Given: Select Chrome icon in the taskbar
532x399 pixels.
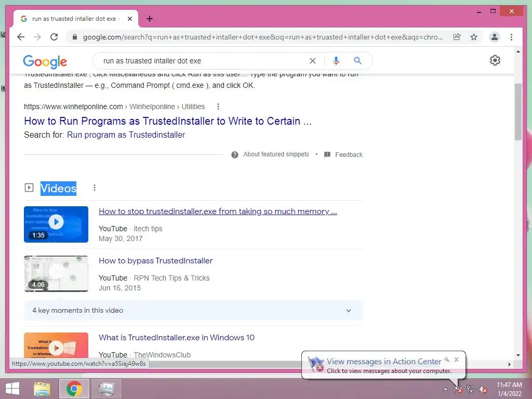Looking at the screenshot, I should pyautogui.click(x=74, y=389).
